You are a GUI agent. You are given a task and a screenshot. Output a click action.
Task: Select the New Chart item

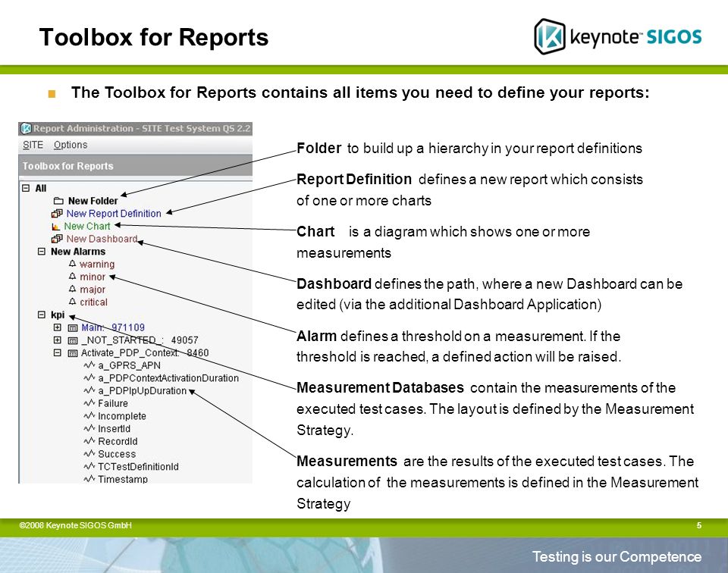pos(87,226)
